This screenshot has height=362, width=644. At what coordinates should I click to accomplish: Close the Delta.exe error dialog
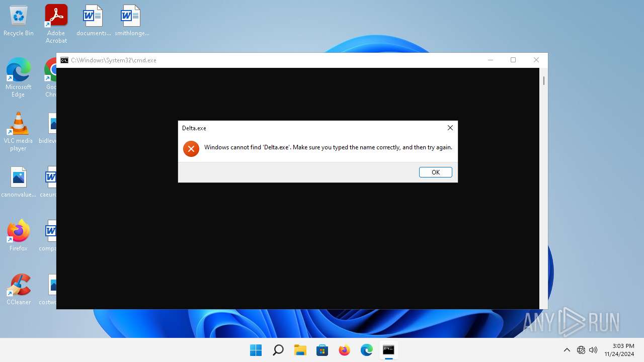(x=450, y=128)
